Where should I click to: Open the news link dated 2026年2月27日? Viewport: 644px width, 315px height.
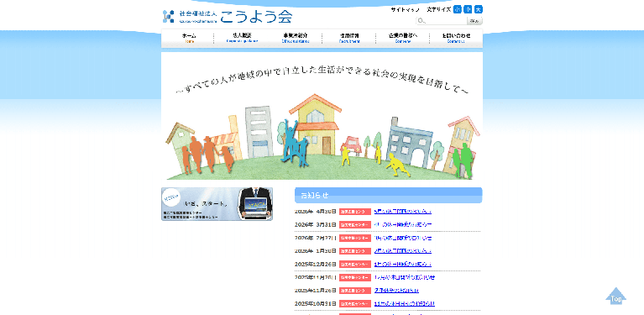click(403, 238)
